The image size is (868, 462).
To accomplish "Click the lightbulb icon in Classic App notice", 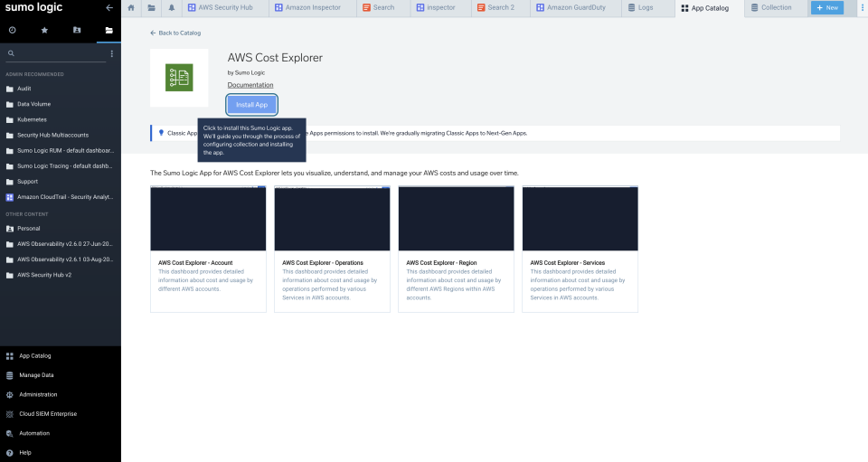I will point(161,133).
